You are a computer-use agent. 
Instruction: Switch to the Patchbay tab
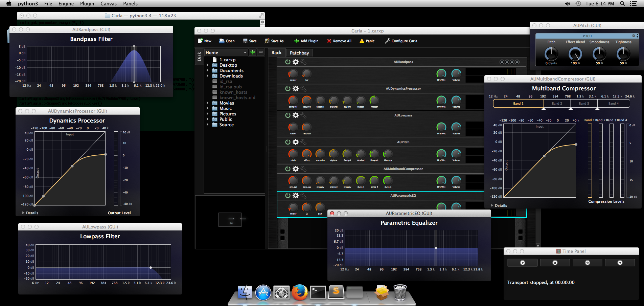click(299, 53)
